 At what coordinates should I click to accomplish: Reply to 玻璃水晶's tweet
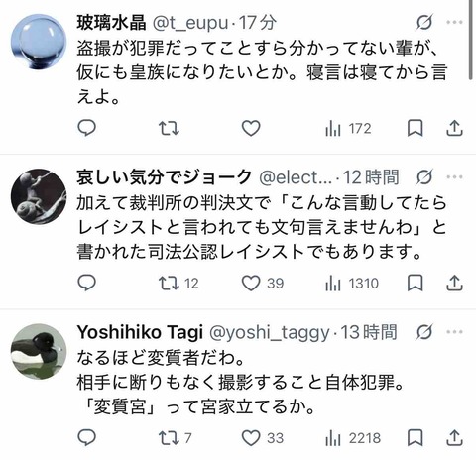pyautogui.click(x=86, y=128)
